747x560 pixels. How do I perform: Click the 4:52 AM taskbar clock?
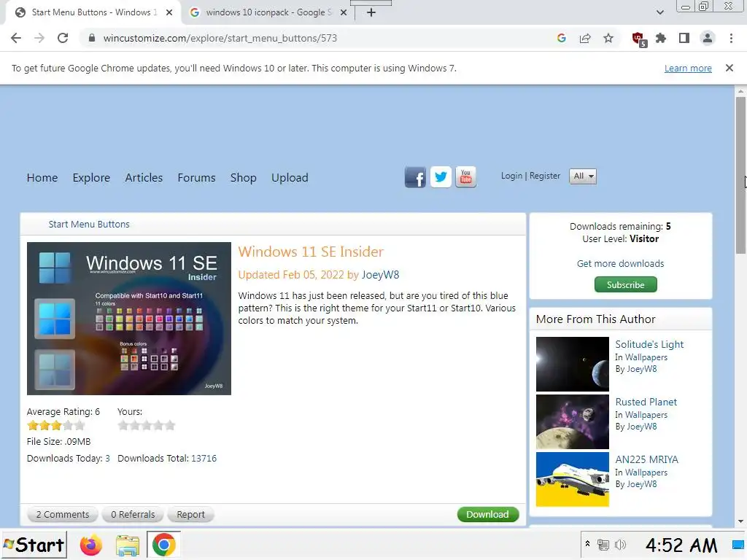tap(681, 545)
